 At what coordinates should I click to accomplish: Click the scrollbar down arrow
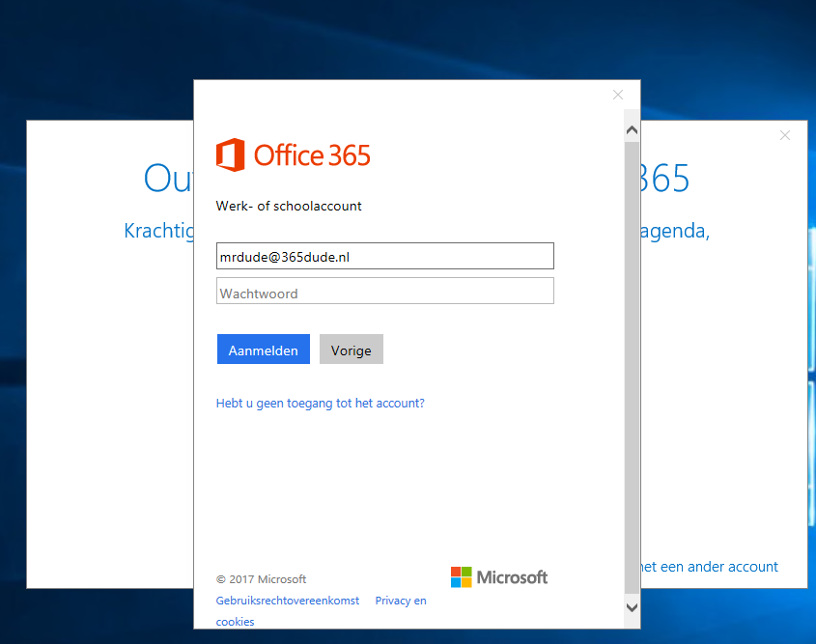[x=632, y=607]
